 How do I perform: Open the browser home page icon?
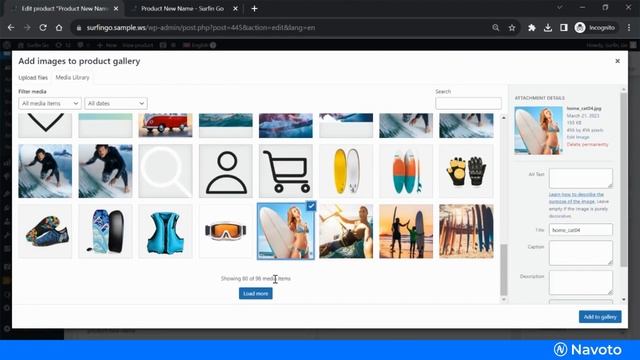click(x=59, y=28)
